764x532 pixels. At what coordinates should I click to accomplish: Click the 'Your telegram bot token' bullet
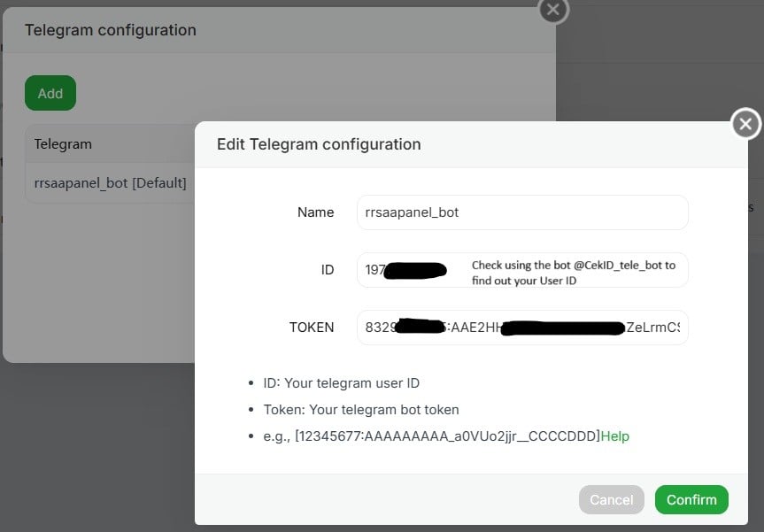(361, 410)
